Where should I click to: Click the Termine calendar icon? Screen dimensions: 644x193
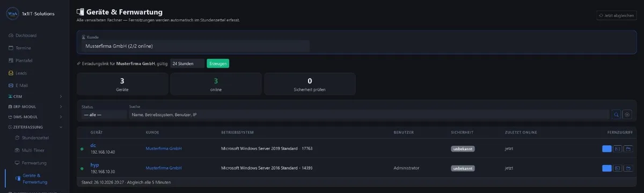tap(11, 48)
